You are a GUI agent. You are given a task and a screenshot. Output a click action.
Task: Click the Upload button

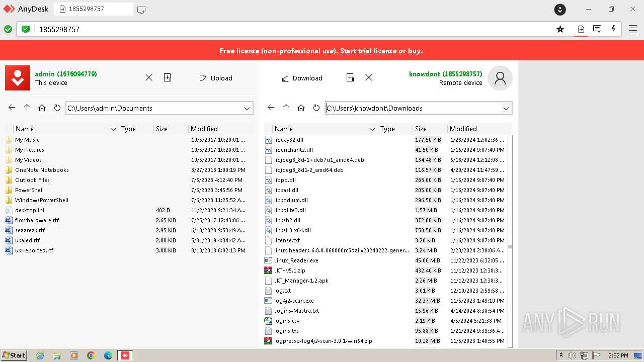pos(216,78)
